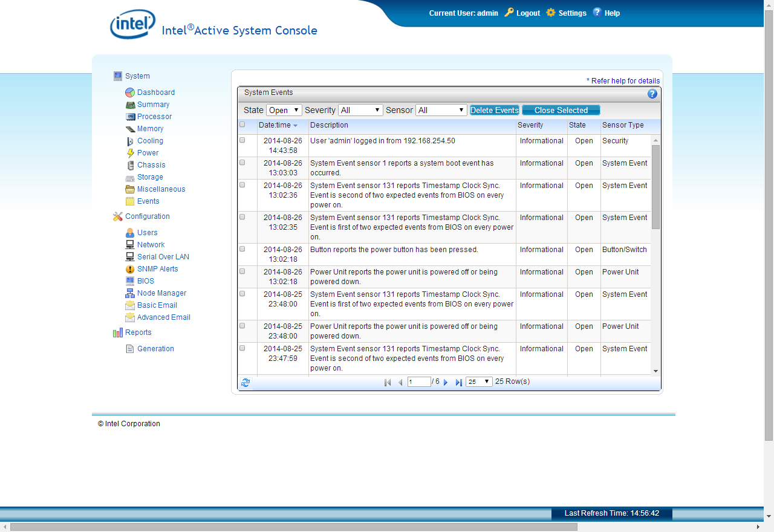Jump to the last events page
The width and height of the screenshot is (774, 532).
coord(458,383)
